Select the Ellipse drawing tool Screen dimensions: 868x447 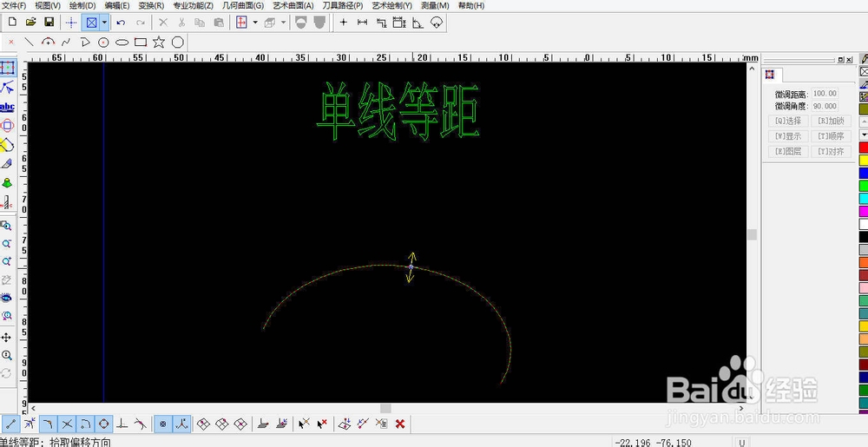point(122,42)
